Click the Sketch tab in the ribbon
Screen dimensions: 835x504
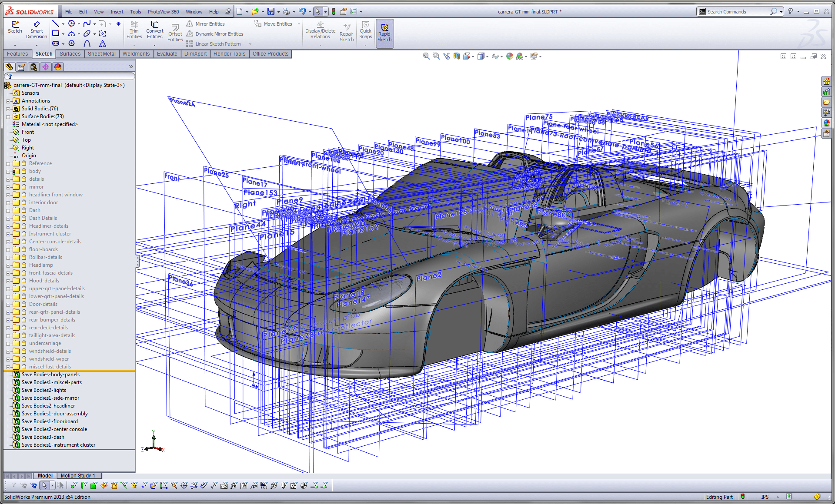[43, 53]
